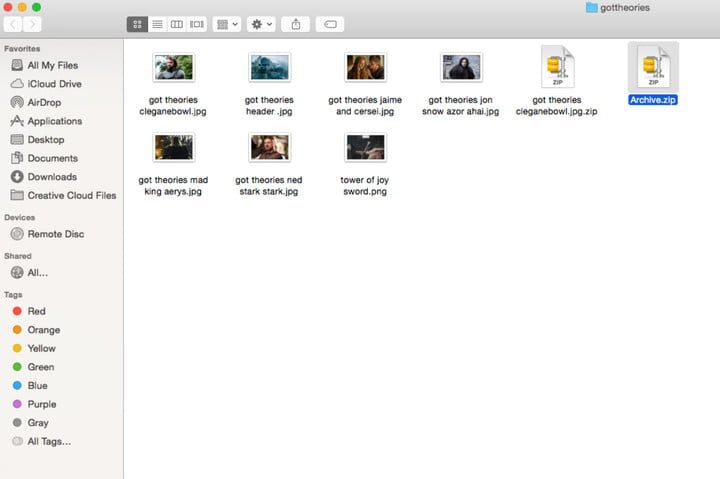The width and height of the screenshot is (720, 479).
Task: Go forward using the forward arrow
Action: pyautogui.click(x=33, y=24)
